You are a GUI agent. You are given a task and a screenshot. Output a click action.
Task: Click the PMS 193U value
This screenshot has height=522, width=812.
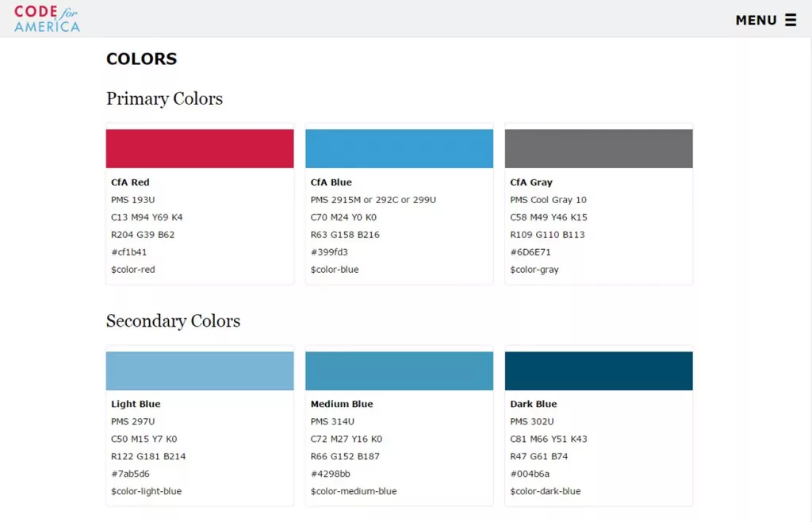click(x=132, y=200)
